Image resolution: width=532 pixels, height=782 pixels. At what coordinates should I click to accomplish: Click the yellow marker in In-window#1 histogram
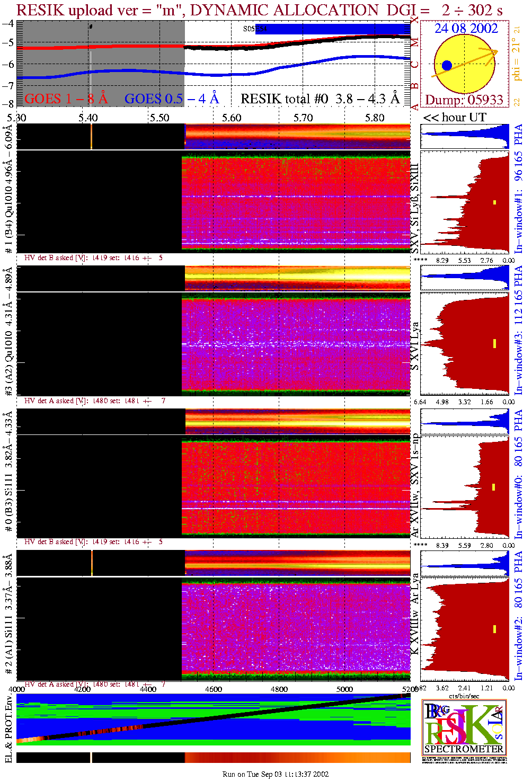[494, 202]
